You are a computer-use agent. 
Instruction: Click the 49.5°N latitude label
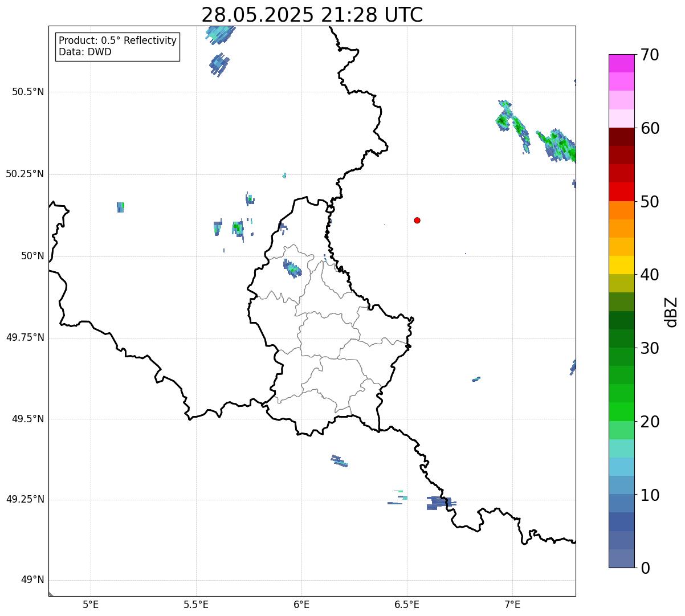coord(28,419)
